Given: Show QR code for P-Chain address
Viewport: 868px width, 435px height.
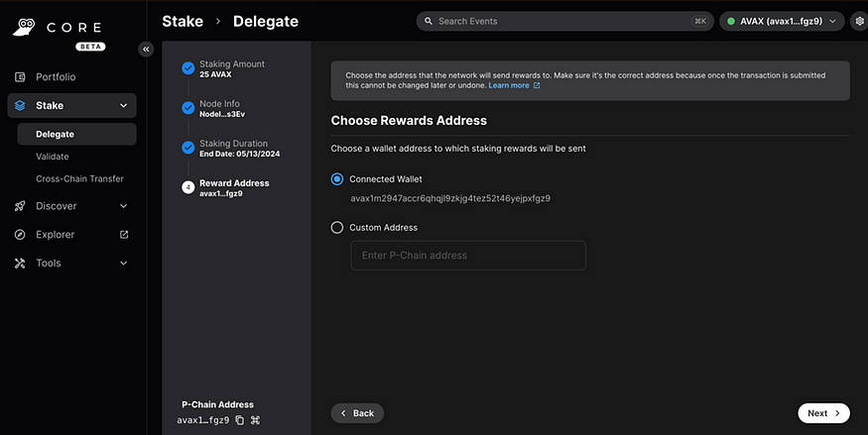Looking at the screenshot, I should tap(255, 420).
